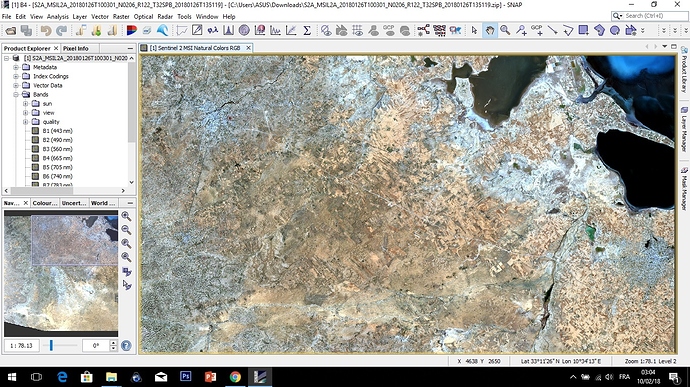Screen dimensions: 690x387
Task: Select the draw rectangle geometry tool
Action: (x=584, y=30)
